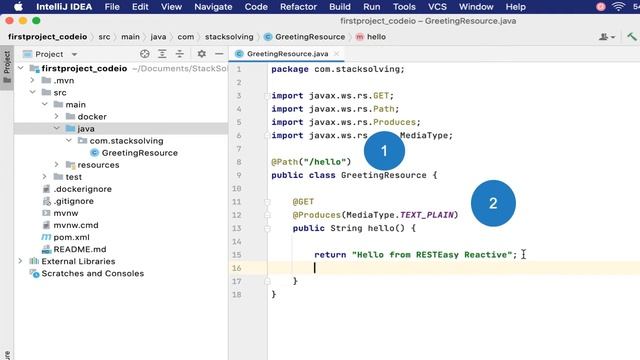The image size is (640, 360).
Task: Collapse the java folder
Action: 57,129
